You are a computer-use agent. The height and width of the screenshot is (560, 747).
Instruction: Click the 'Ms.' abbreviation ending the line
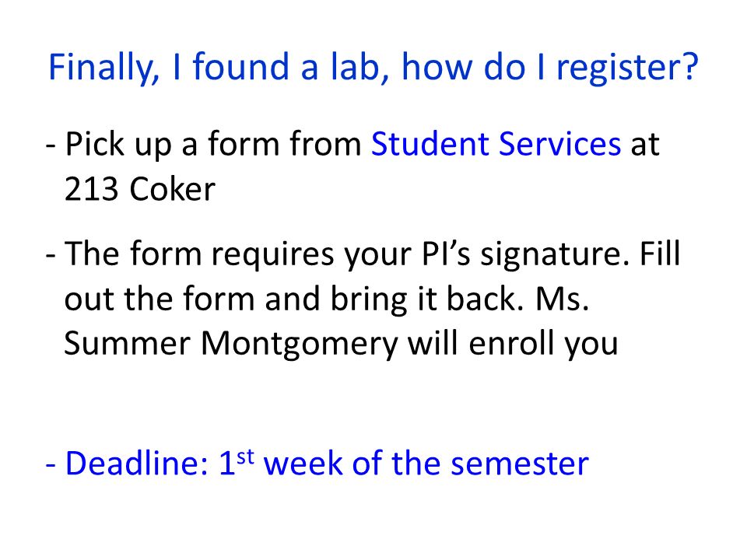(563, 299)
